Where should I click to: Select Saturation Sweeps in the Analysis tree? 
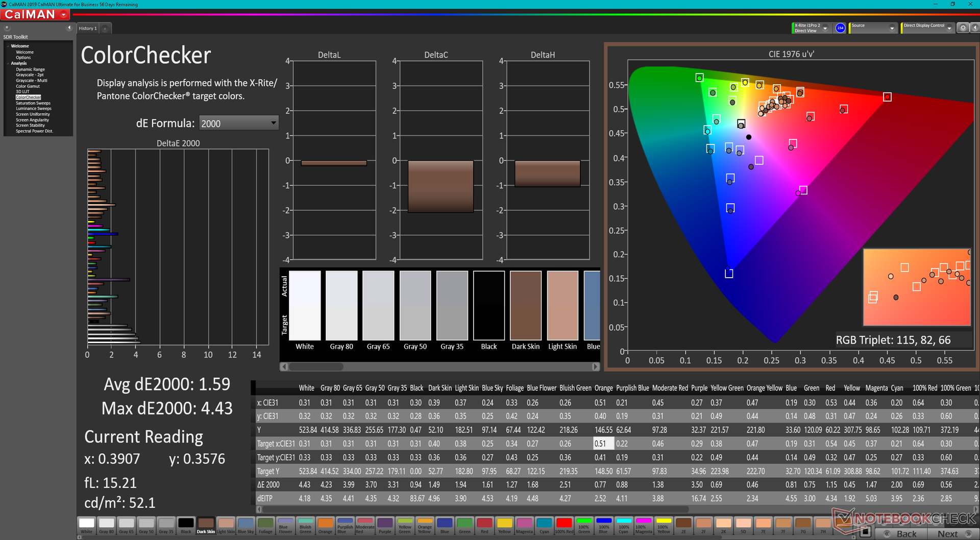tap(33, 103)
